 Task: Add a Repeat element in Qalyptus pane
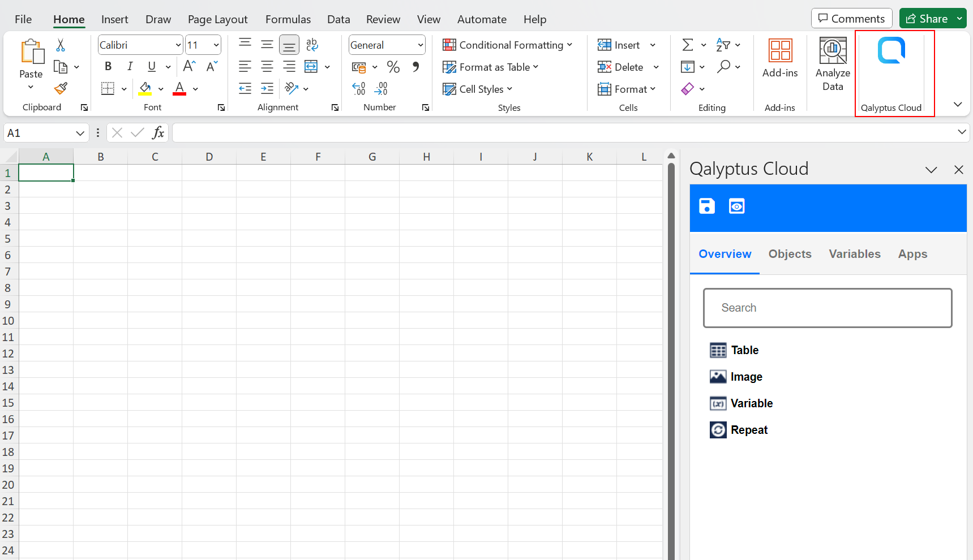click(749, 429)
